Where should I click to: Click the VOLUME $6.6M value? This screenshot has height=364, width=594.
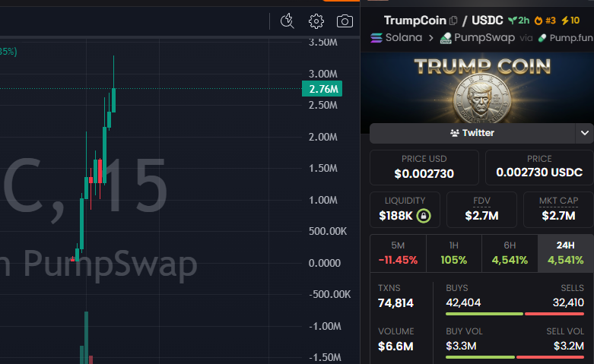point(395,347)
